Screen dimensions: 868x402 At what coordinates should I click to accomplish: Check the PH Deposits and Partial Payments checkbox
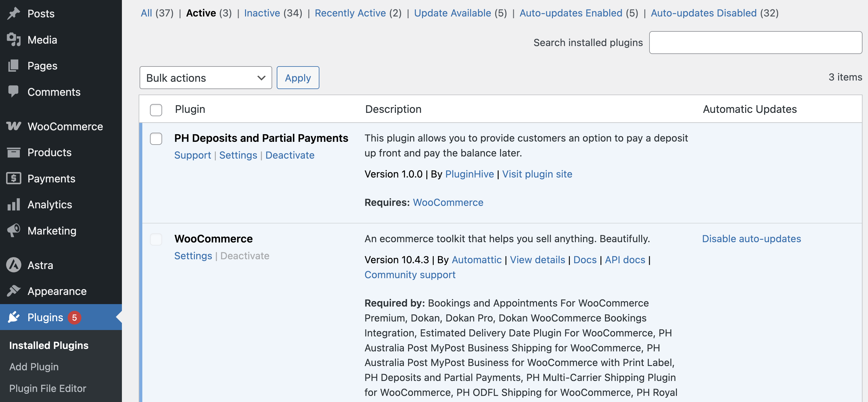(156, 138)
